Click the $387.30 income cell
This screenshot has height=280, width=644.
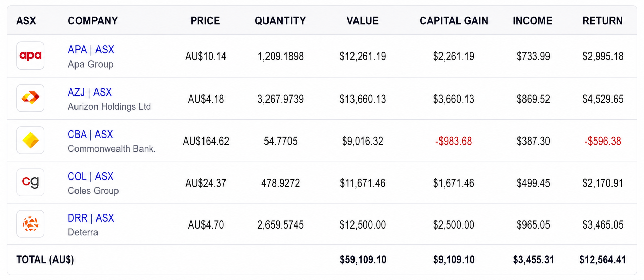point(533,141)
